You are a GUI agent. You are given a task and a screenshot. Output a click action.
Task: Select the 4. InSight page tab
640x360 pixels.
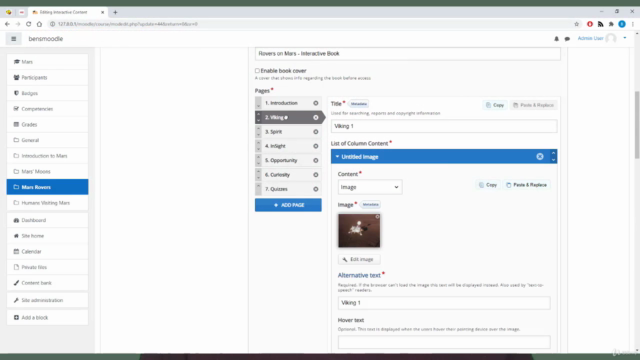288,146
